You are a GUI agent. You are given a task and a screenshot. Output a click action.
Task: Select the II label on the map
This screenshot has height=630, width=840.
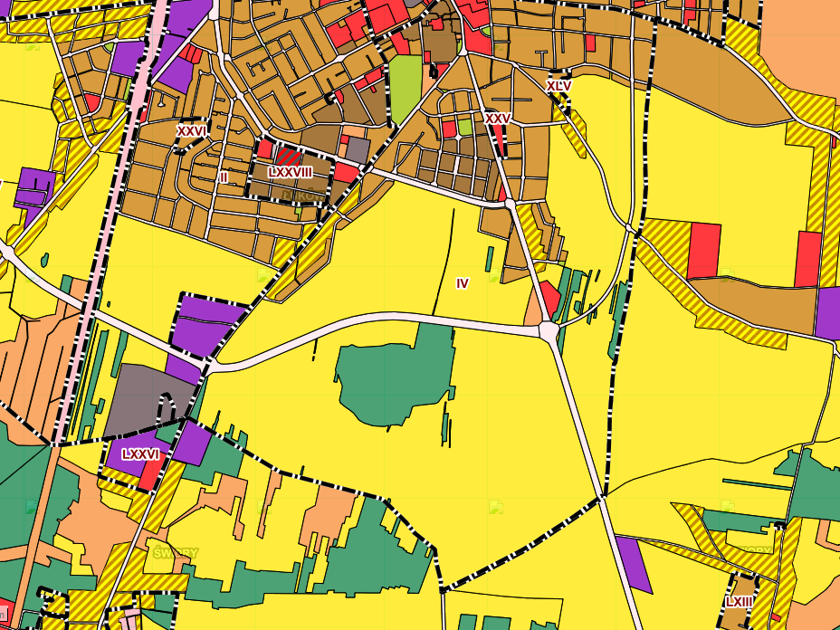[224, 177]
